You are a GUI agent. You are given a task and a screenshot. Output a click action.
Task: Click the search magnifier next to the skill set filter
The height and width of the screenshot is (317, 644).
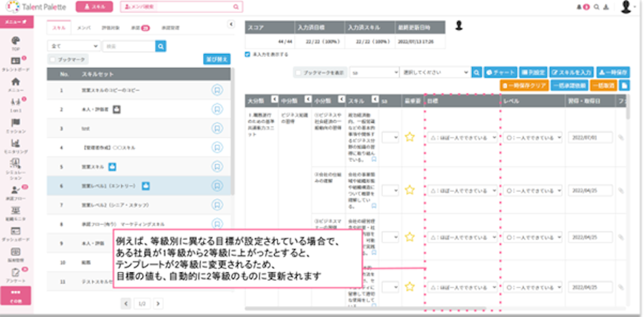pyautogui.click(x=161, y=46)
